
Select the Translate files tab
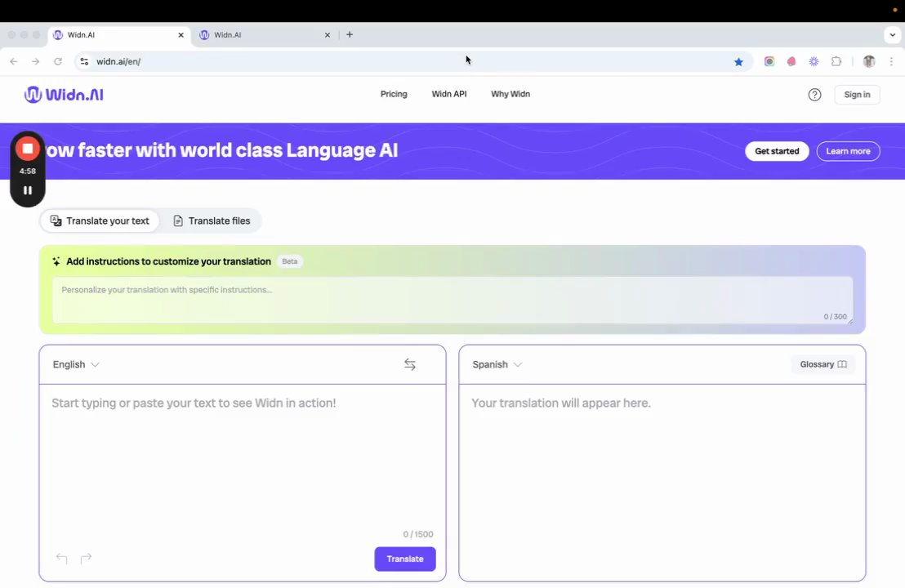coord(212,221)
